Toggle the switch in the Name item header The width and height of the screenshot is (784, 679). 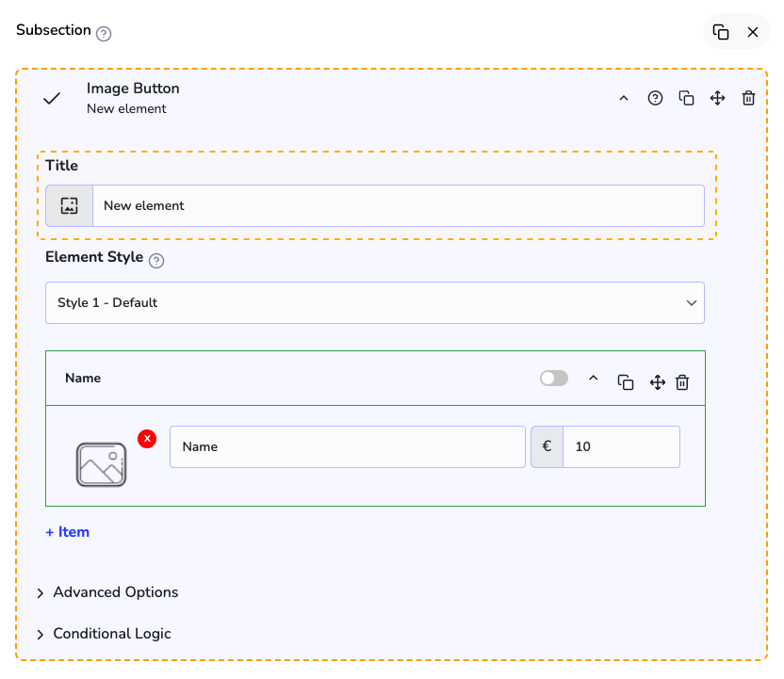point(554,379)
